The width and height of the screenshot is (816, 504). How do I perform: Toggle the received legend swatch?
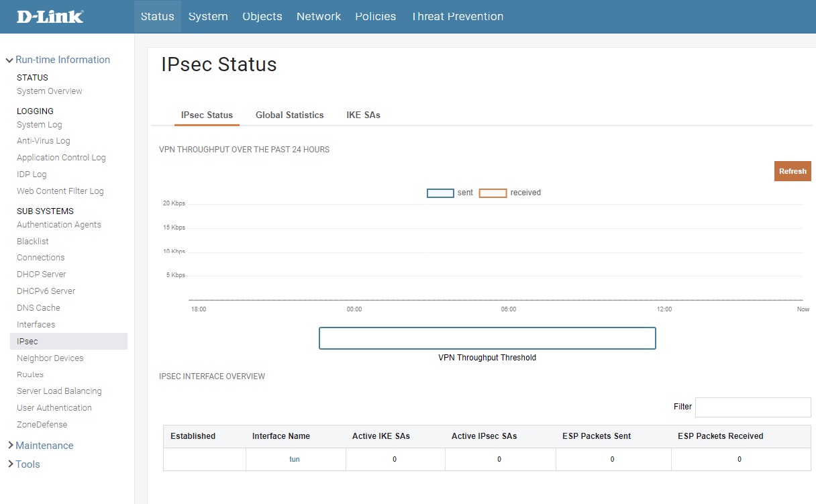(493, 193)
